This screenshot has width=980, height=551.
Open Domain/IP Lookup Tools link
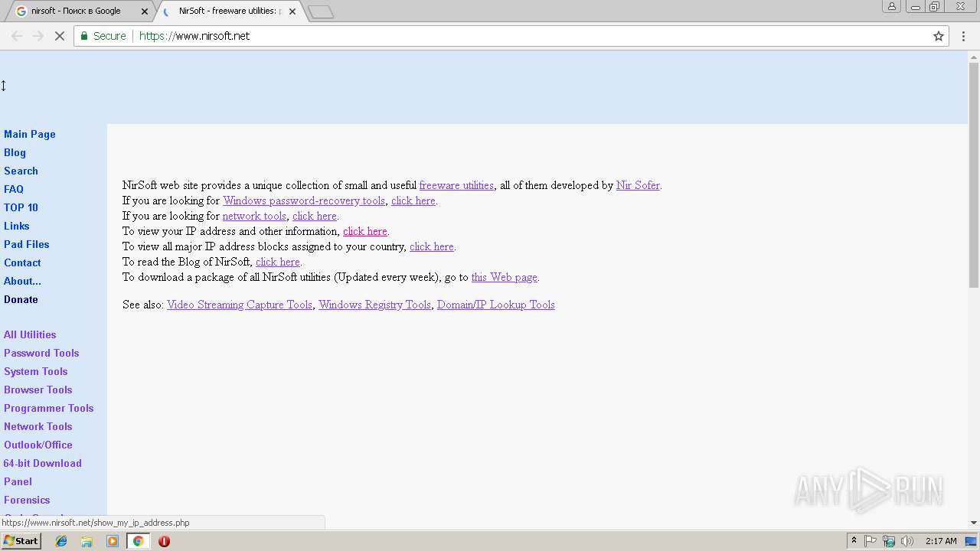tap(496, 305)
